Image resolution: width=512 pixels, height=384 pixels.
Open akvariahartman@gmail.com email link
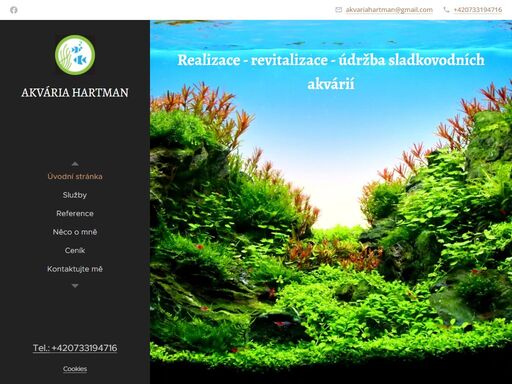[x=389, y=10]
